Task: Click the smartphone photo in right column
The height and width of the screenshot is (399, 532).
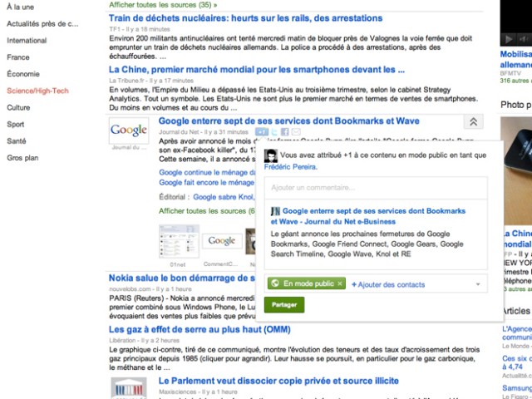Action: point(516,170)
